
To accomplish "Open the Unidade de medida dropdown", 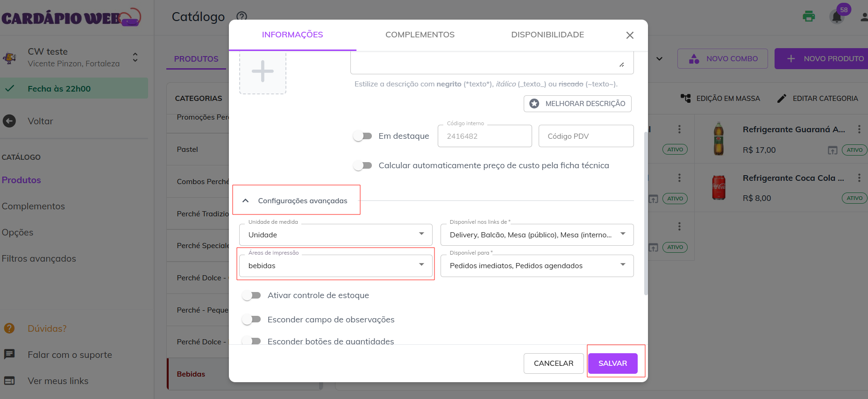I will tap(335, 235).
